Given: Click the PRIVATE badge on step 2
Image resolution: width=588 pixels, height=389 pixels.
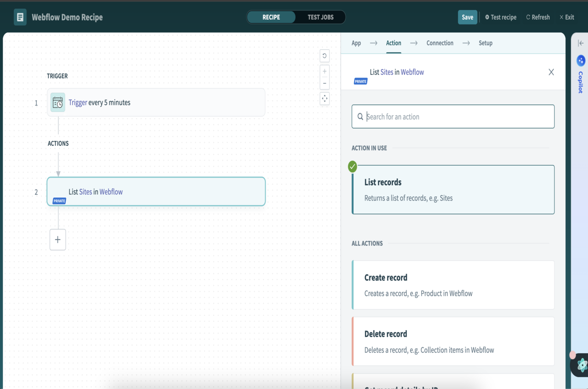Looking at the screenshot, I should (x=59, y=201).
